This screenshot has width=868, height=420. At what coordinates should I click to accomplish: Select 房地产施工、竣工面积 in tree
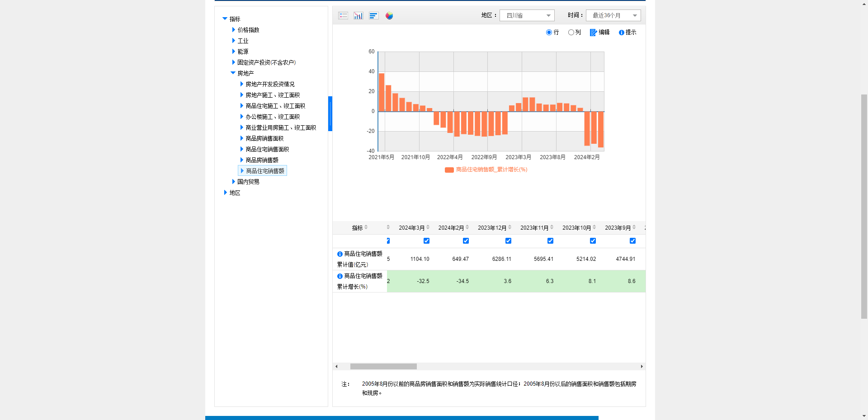(273, 95)
